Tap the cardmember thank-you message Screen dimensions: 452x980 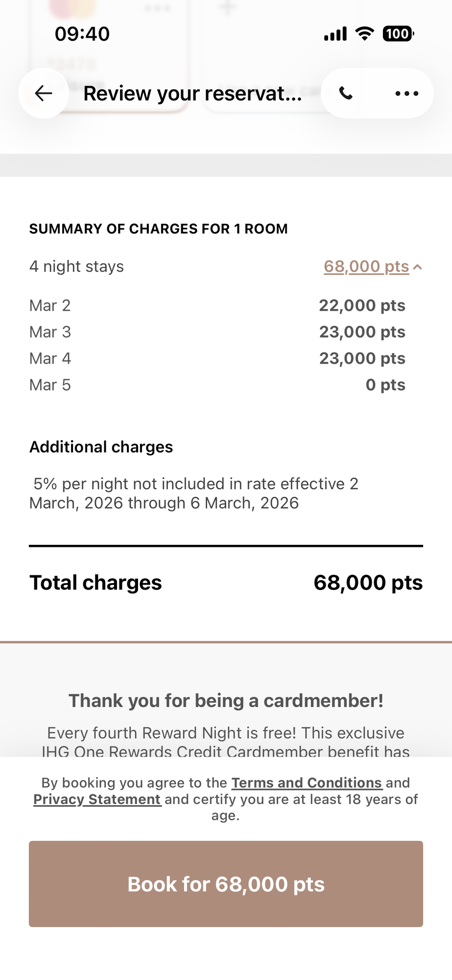click(x=226, y=701)
